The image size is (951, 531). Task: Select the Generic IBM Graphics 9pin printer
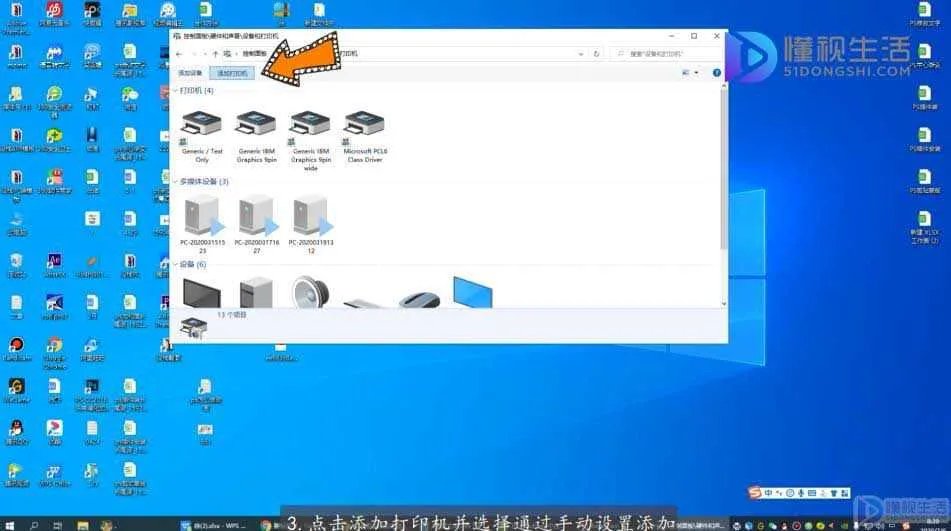(x=257, y=136)
